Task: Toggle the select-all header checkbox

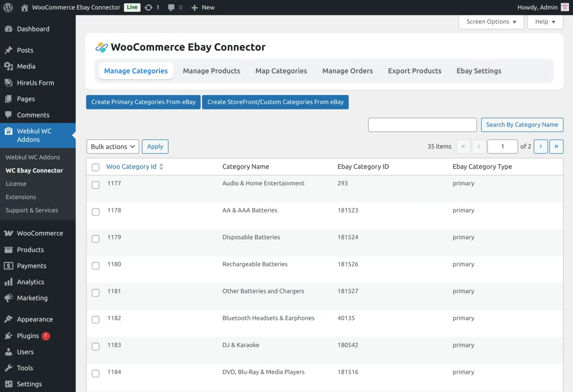Action: point(95,167)
